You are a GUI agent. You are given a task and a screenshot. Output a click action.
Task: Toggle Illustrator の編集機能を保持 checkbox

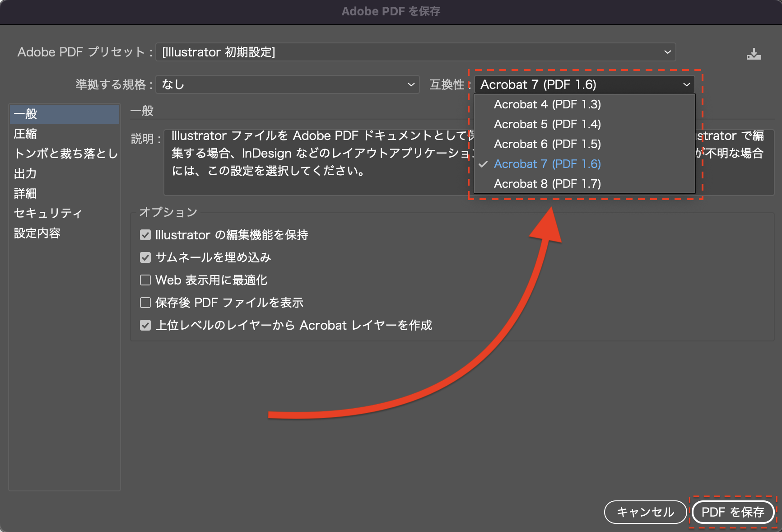(x=145, y=235)
